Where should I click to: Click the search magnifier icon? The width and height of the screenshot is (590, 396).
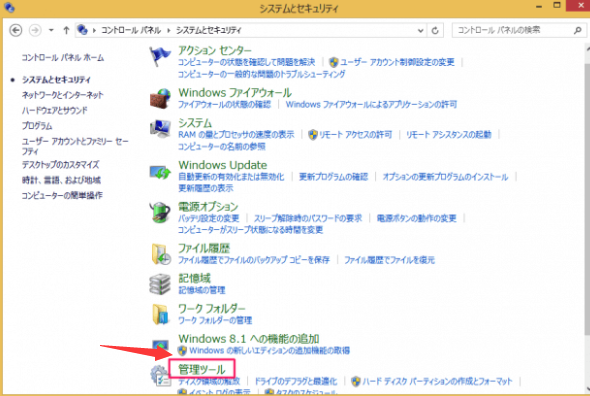pos(578,30)
